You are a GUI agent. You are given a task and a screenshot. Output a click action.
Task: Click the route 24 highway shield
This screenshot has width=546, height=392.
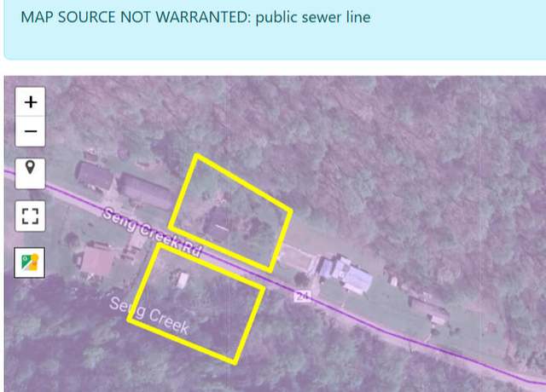pyautogui.click(x=302, y=297)
